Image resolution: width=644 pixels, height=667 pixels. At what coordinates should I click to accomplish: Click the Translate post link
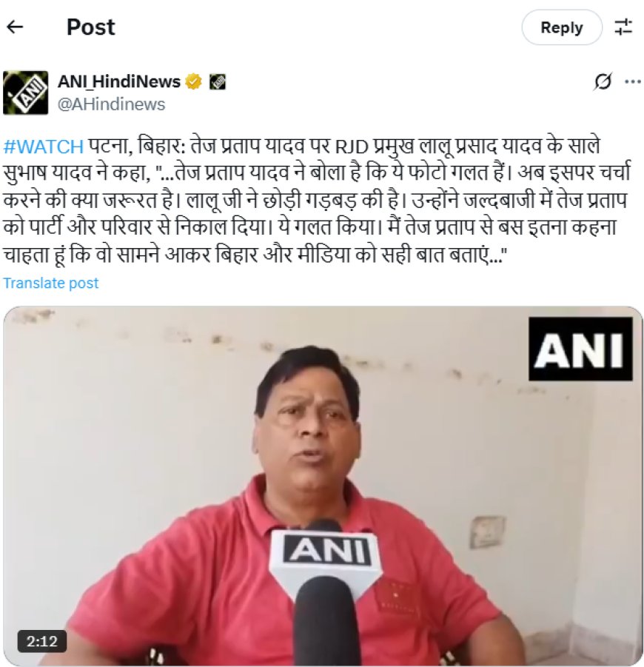[51, 284]
